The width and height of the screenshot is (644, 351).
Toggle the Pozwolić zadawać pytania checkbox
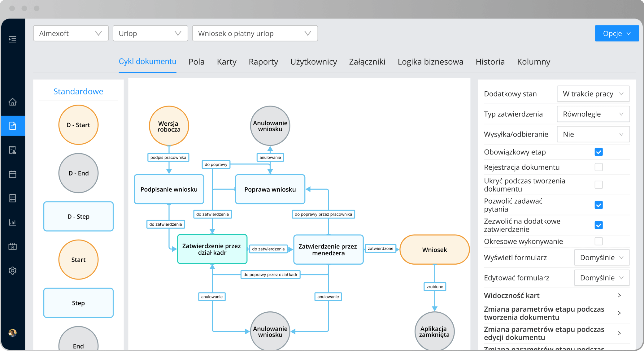coord(598,205)
